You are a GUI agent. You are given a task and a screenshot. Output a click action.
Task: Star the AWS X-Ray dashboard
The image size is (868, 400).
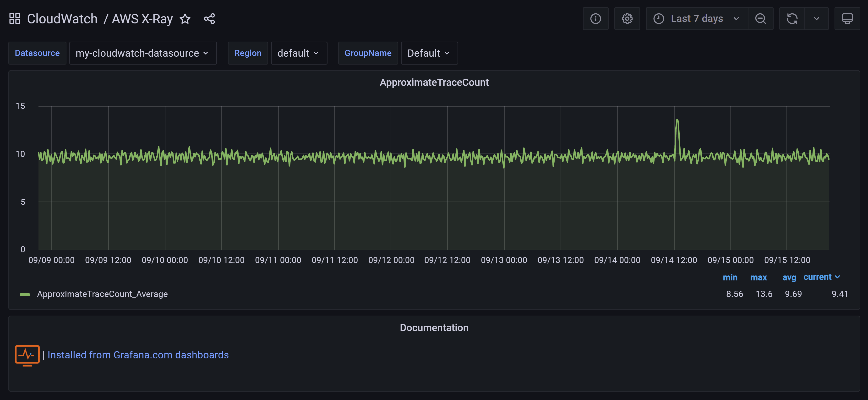pos(185,19)
